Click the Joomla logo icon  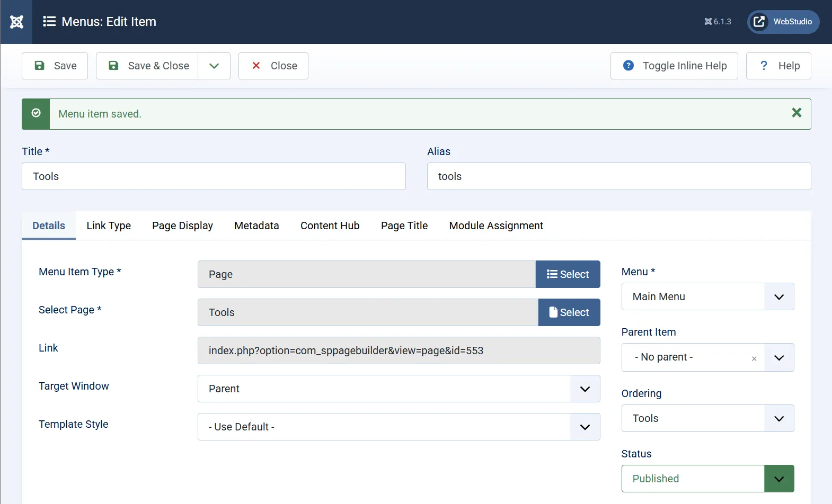coord(16,22)
